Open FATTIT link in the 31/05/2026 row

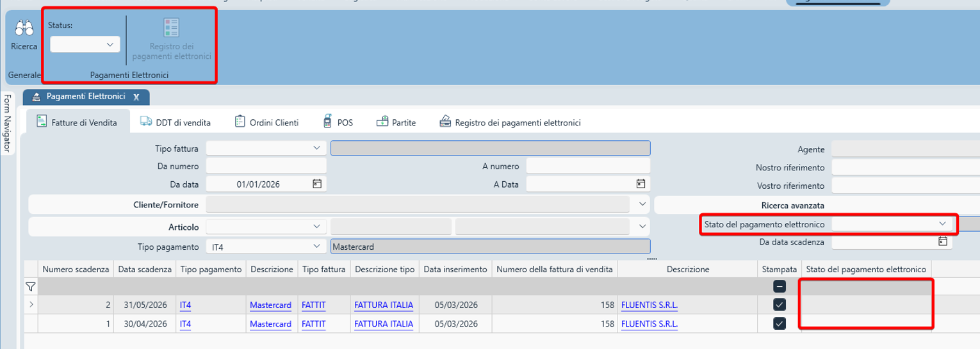point(314,305)
